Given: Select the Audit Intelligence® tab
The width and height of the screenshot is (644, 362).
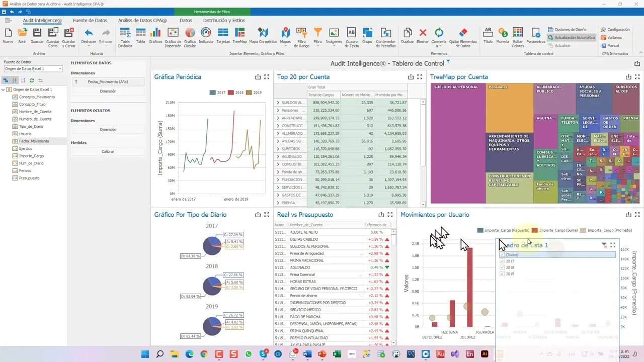Looking at the screenshot, I should pos(42,21).
